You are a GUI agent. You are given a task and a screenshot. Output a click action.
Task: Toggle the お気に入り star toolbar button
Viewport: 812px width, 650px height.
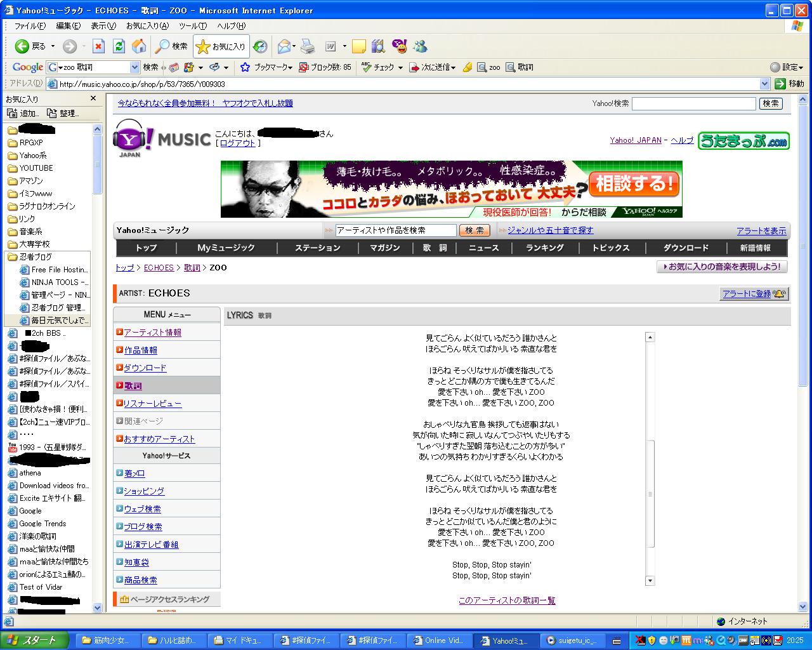click(x=221, y=46)
